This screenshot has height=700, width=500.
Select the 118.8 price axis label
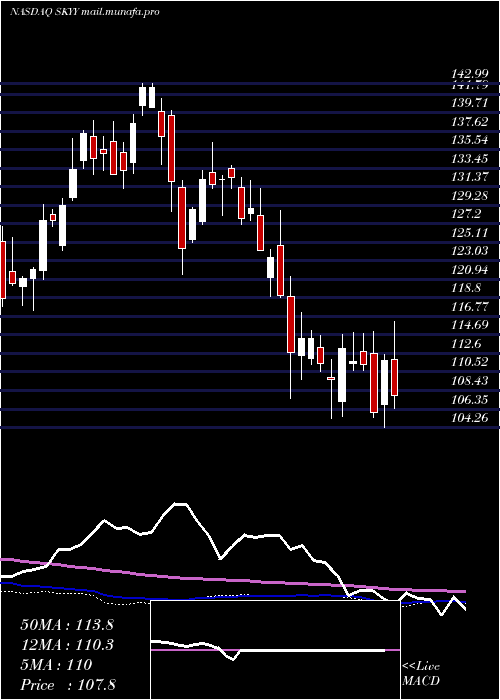(x=467, y=288)
